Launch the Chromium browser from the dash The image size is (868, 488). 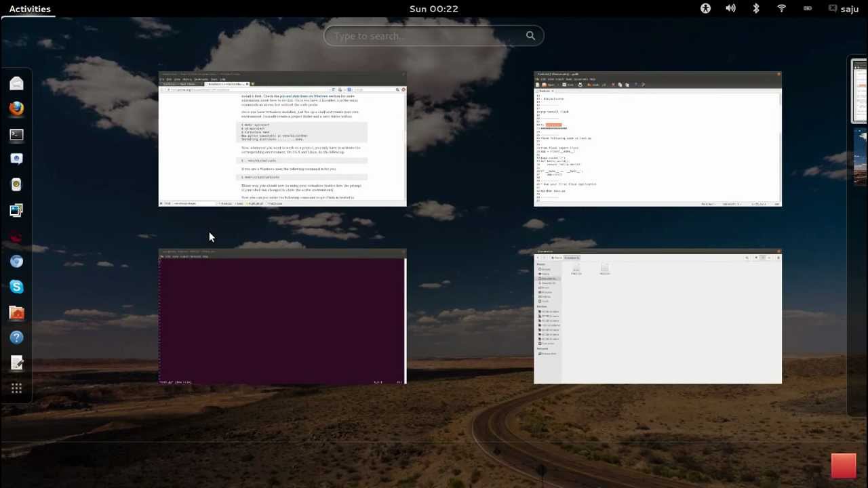point(16,261)
